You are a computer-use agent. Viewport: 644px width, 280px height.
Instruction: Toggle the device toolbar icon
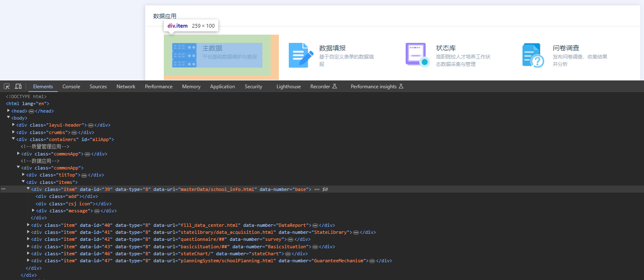(18, 86)
